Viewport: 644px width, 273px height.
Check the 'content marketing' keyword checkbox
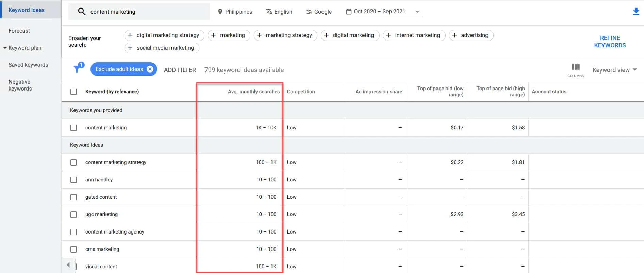click(x=73, y=128)
